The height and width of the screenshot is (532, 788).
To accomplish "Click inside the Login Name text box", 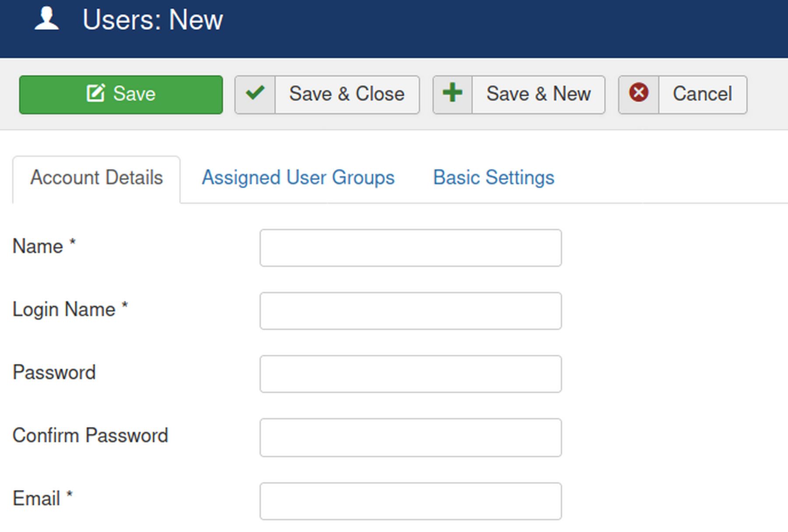I will point(410,311).
